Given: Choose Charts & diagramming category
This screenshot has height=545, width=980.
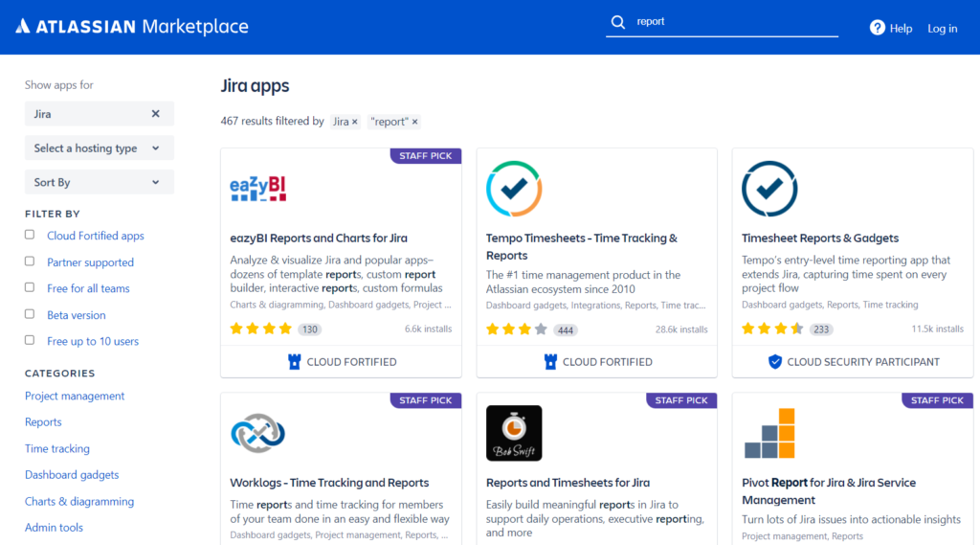Looking at the screenshot, I should [79, 501].
